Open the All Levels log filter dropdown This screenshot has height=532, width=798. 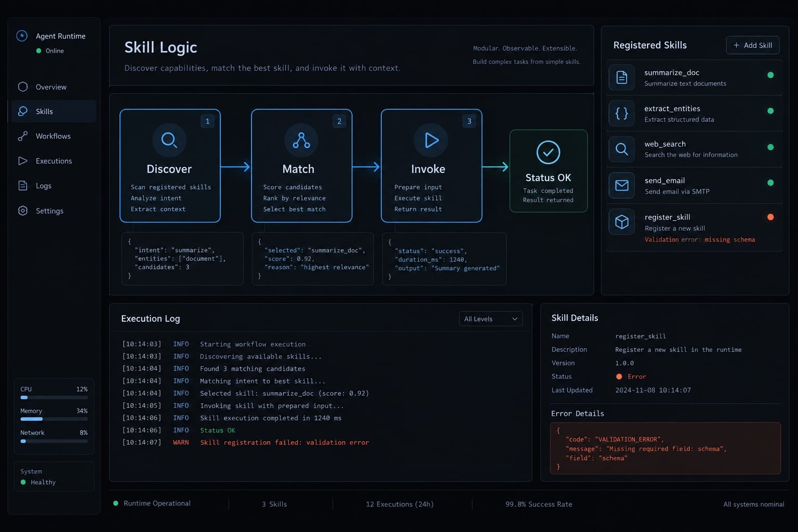click(491, 319)
